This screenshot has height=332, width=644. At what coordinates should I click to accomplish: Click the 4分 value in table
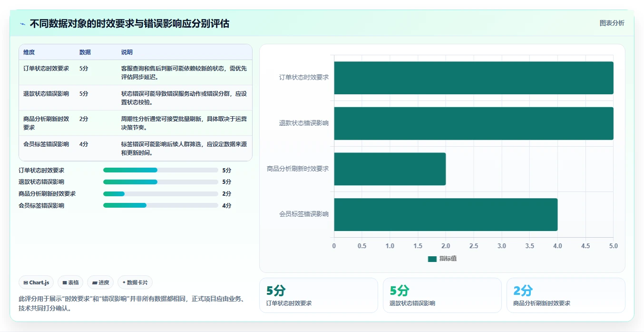[84, 144]
